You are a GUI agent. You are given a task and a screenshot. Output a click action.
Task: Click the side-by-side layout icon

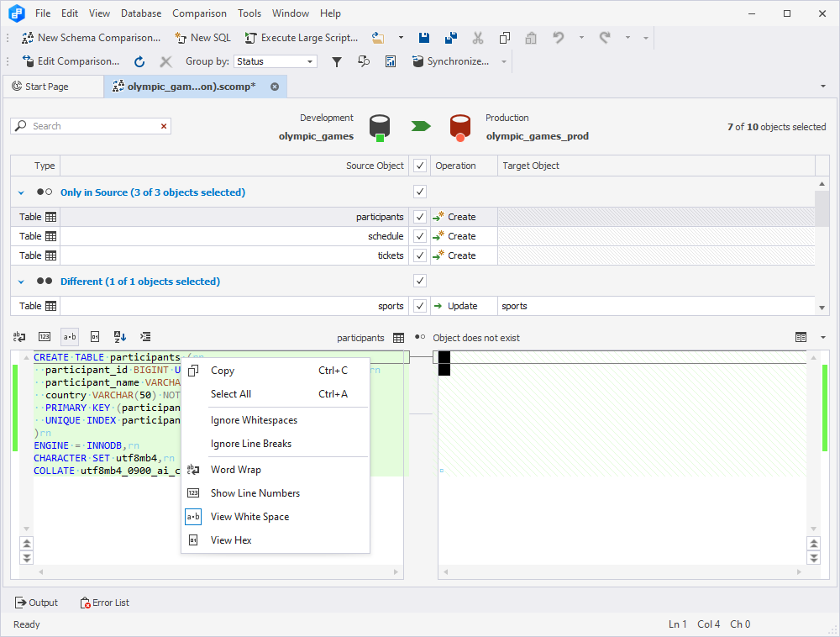(x=801, y=338)
